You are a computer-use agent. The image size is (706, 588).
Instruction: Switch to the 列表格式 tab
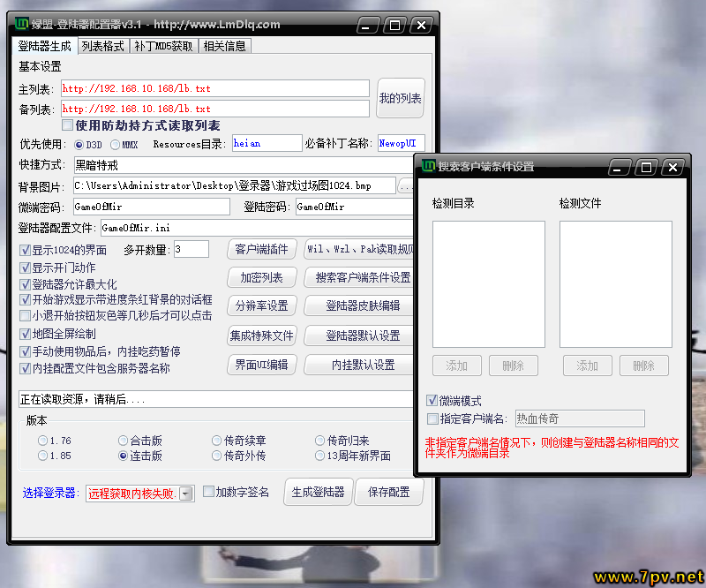[102, 46]
